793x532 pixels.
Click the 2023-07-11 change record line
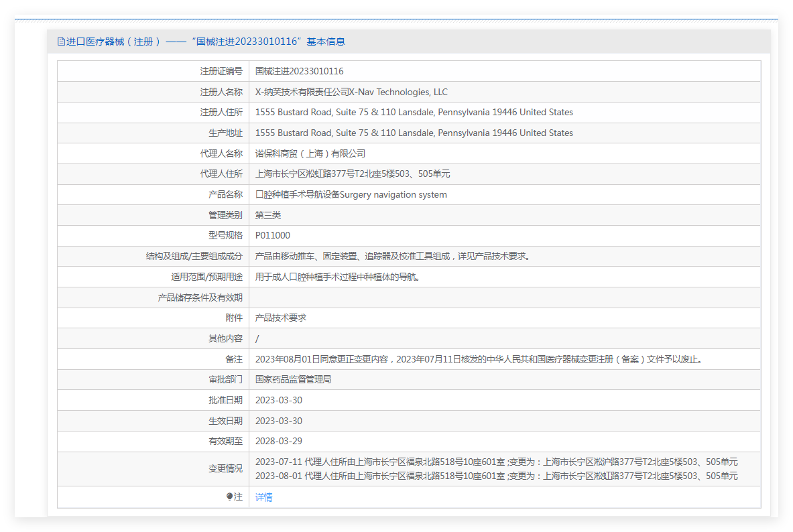(x=496, y=462)
